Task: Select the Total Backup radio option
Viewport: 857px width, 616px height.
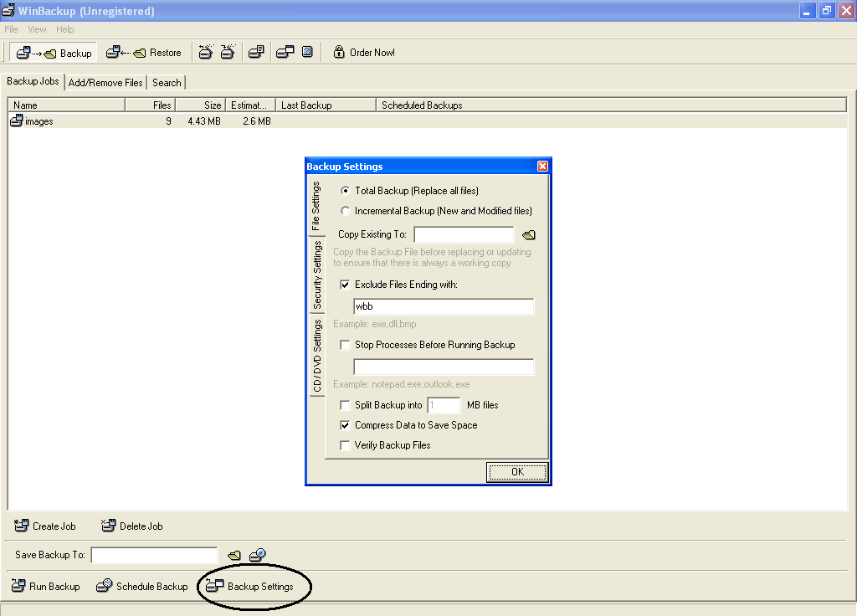Action: [345, 191]
